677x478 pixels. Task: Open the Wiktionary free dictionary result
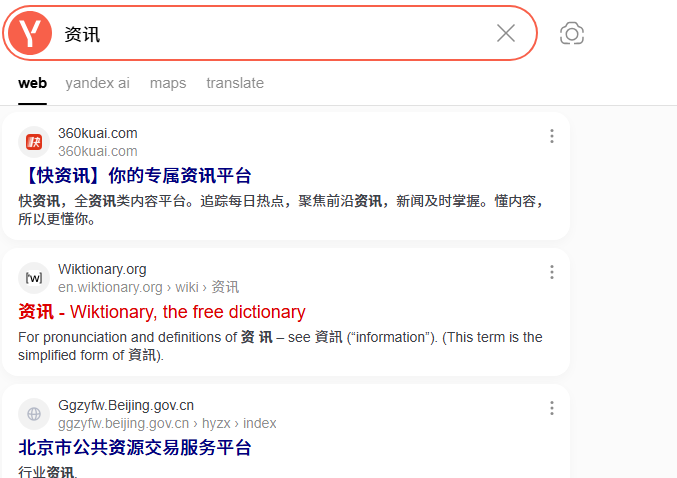pyautogui.click(x=162, y=312)
